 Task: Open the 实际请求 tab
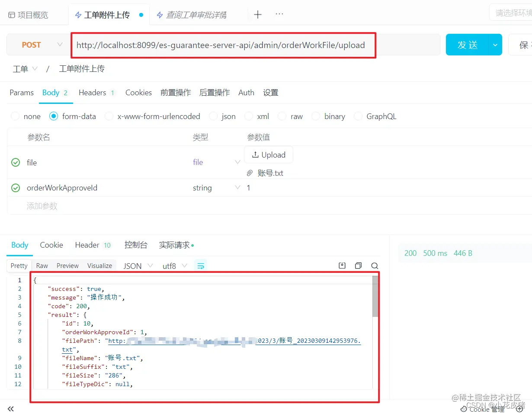(x=176, y=245)
